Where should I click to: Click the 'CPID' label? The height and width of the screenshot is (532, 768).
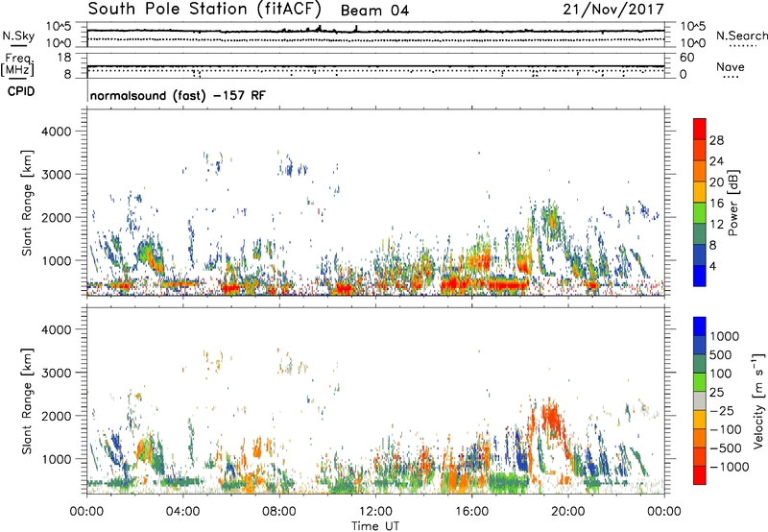pos(21,91)
